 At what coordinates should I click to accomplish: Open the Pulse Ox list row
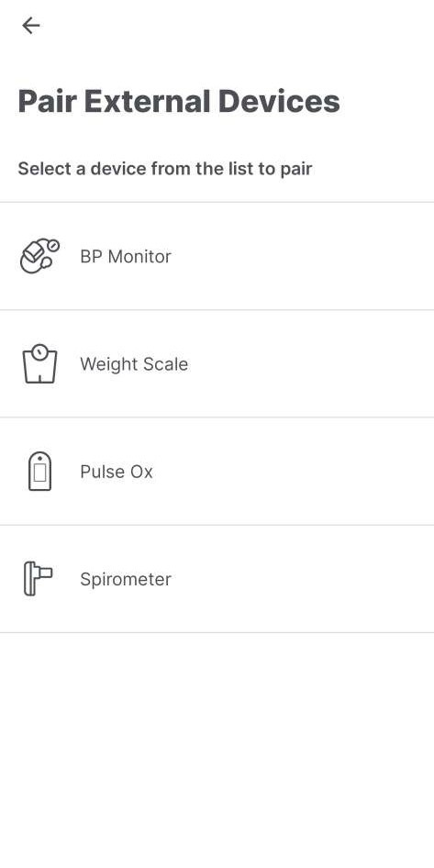point(217,471)
